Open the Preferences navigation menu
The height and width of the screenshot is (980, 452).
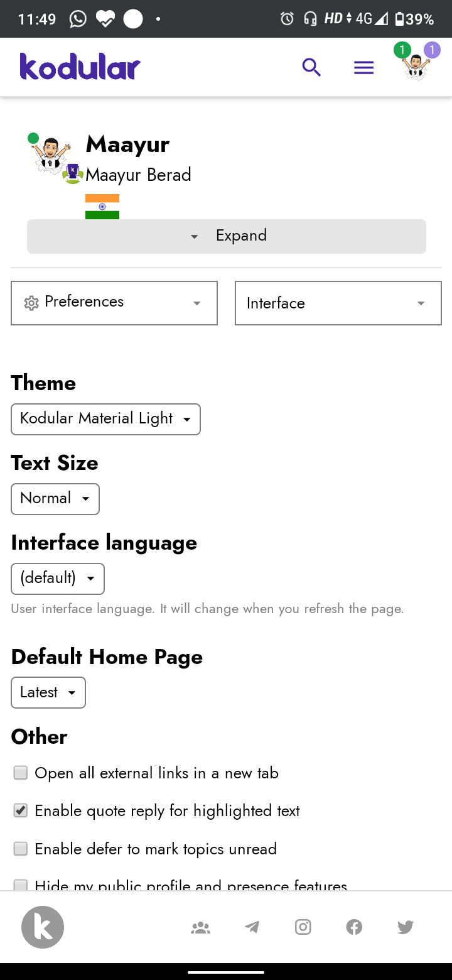coord(114,303)
